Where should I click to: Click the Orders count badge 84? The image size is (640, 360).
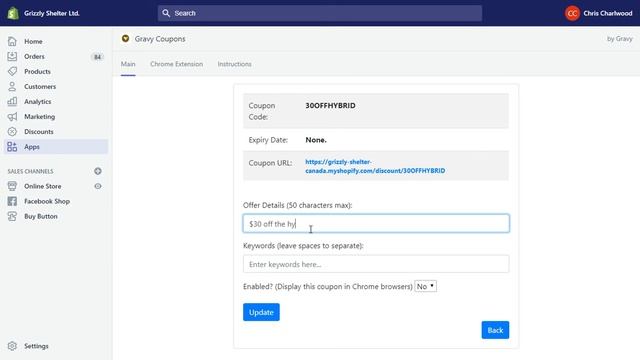[97, 57]
